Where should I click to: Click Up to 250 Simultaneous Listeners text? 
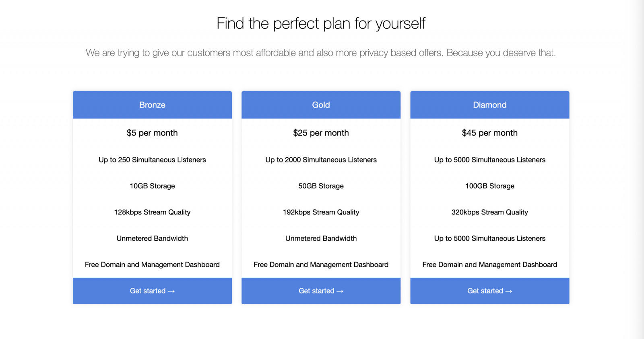(152, 160)
